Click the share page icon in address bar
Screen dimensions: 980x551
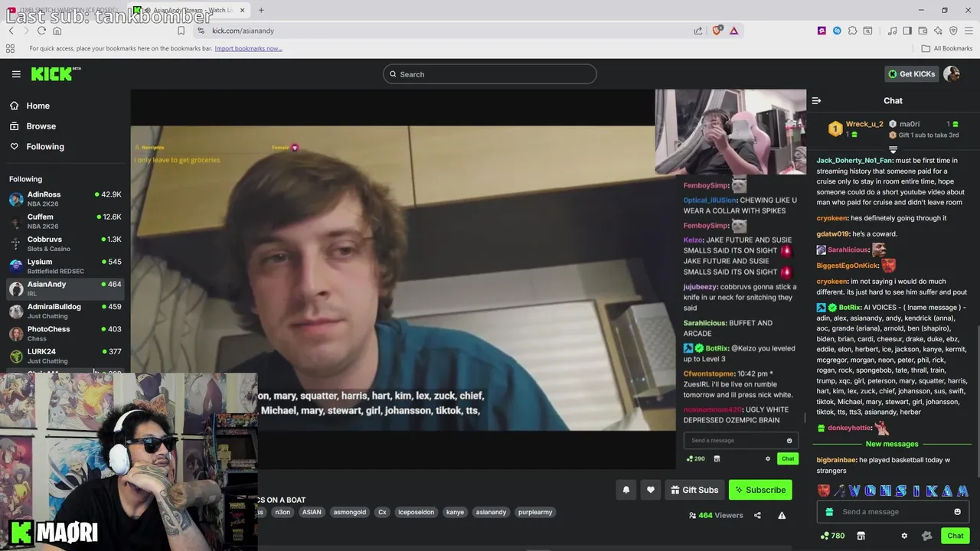[x=698, y=31]
